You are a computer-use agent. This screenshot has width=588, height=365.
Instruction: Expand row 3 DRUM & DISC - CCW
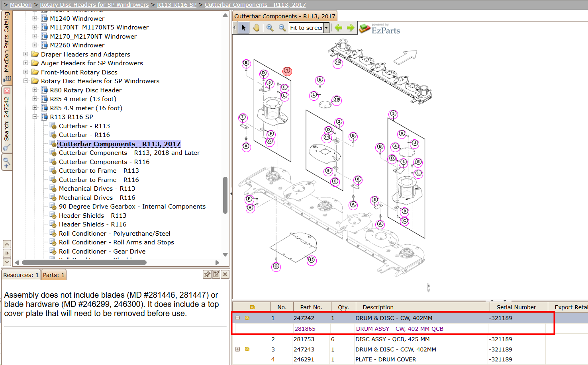(x=237, y=349)
